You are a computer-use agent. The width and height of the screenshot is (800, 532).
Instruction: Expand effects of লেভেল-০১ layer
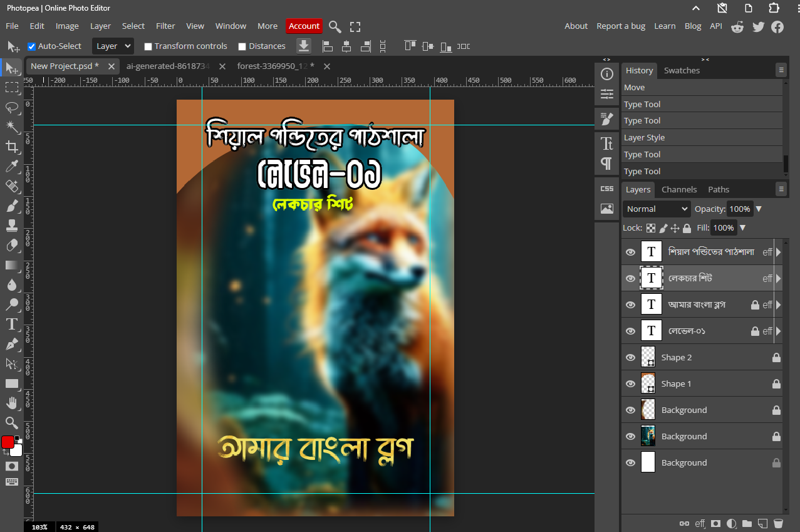point(779,331)
